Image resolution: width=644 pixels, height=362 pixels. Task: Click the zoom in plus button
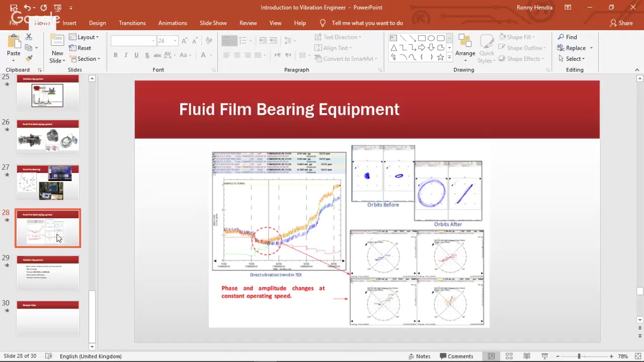pos(611,356)
